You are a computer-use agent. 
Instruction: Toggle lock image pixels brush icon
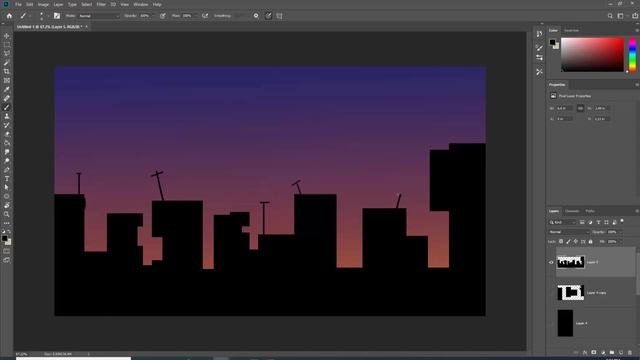click(x=569, y=242)
